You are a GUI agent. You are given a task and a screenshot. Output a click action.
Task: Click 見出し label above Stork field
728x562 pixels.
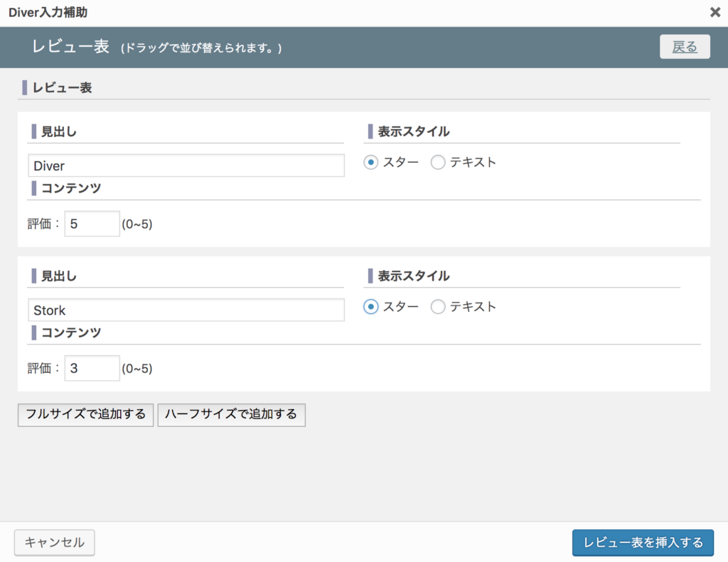point(58,276)
